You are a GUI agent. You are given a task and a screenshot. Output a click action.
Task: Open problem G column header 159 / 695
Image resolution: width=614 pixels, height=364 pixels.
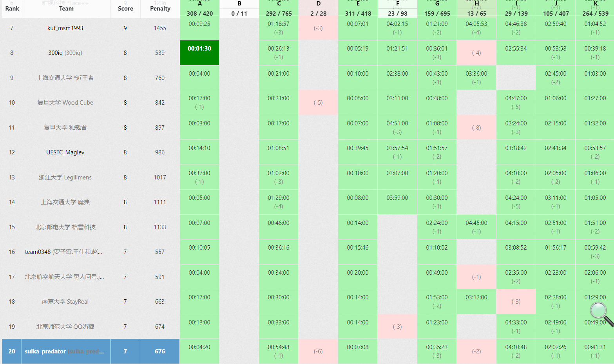coord(437,9)
